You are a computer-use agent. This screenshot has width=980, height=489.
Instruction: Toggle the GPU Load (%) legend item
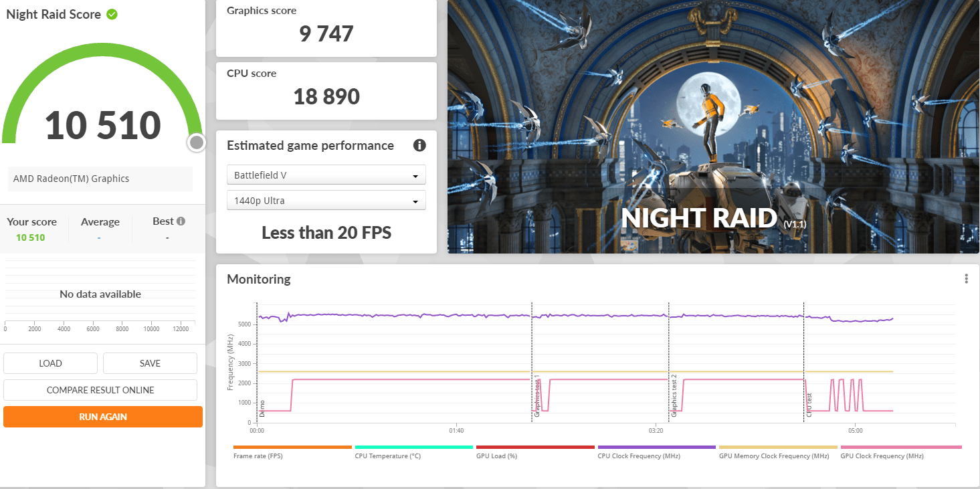tap(535, 452)
